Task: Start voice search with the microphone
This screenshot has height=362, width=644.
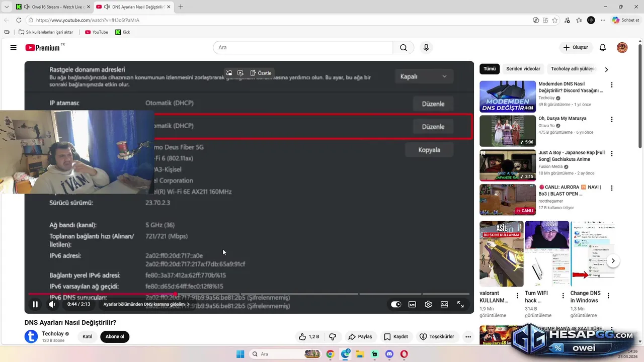Action: pyautogui.click(x=426, y=48)
